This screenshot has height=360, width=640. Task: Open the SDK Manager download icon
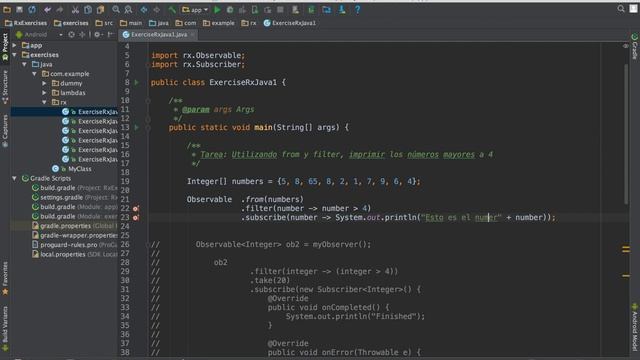tap(342, 9)
